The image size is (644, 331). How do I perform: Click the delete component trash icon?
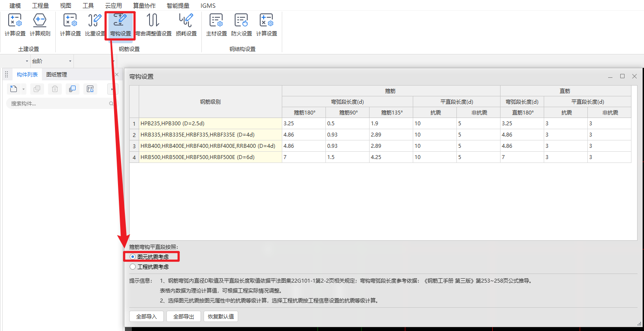pos(55,89)
